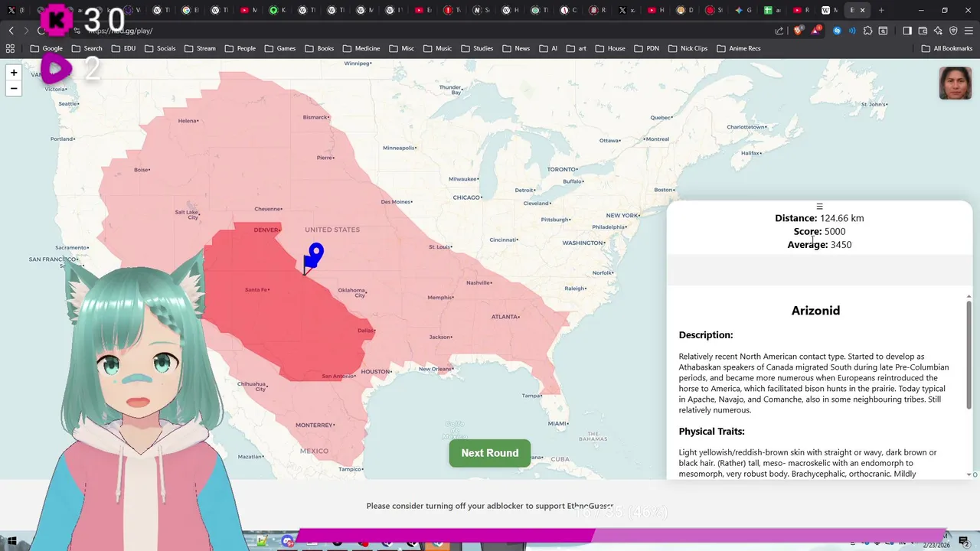Screen dimensions: 980x551
Task: Open the apps grid in bookmarks bar
Action: tap(10, 48)
